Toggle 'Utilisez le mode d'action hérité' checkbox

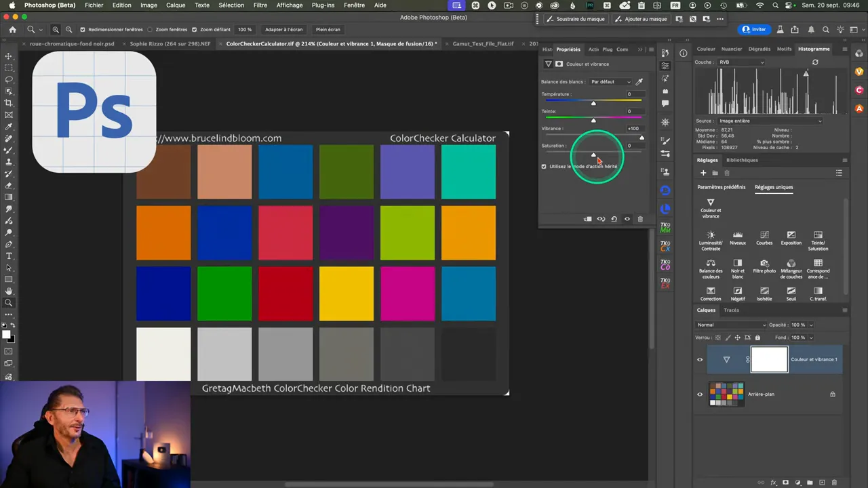(544, 166)
